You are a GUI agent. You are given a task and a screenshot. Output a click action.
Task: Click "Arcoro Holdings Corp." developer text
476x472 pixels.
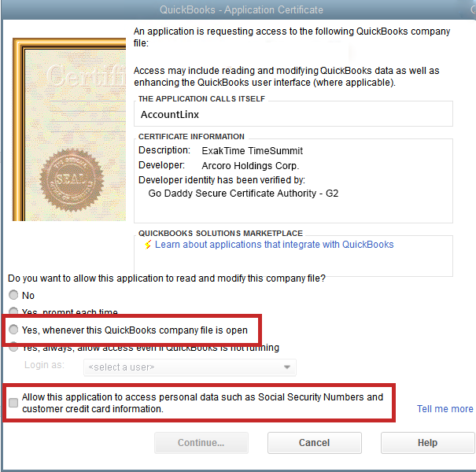250,166
